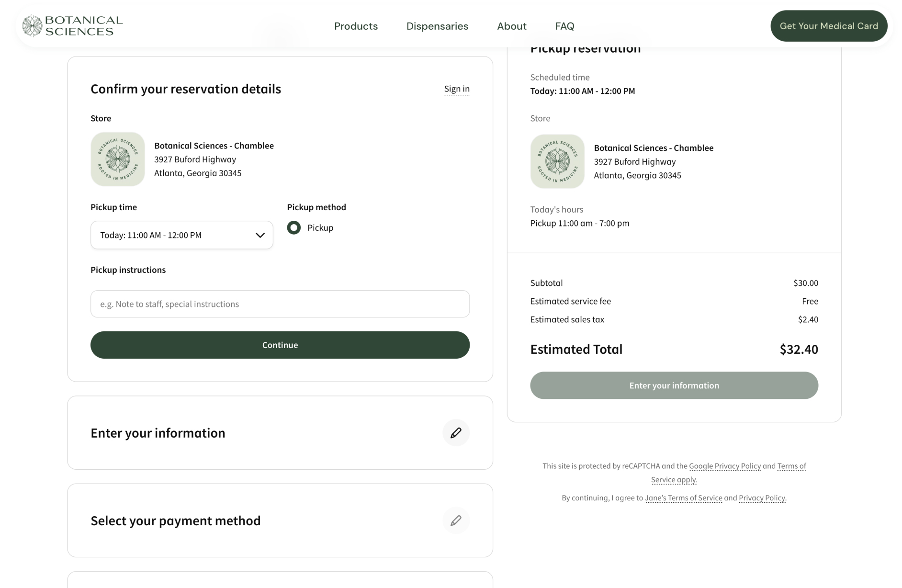Click the Enter your information heading
This screenshot has height=588, width=902.
pos(158,433)
